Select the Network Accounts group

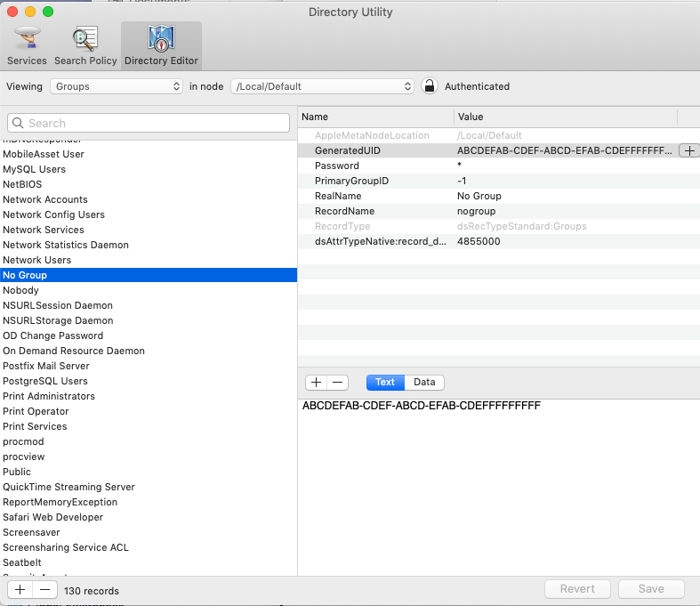point(149,199)
